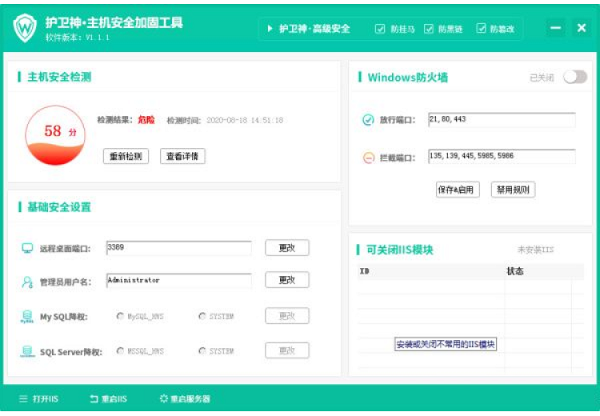Select SYSTEM radio in My SQL降权 row

(202, 316)
